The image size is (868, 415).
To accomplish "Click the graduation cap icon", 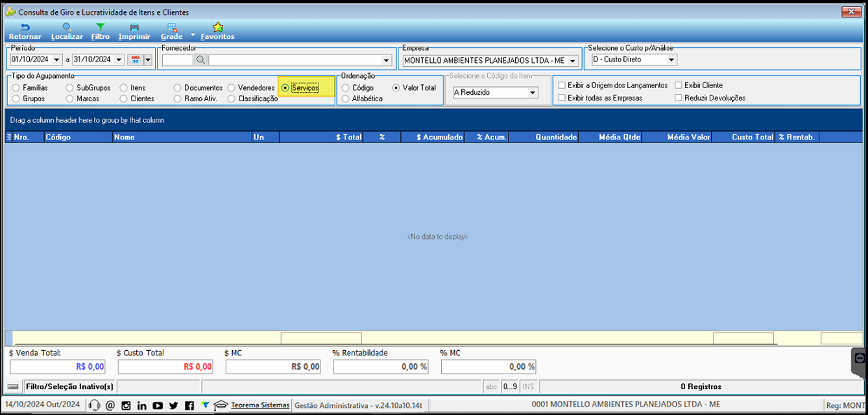I will point(221,405).
